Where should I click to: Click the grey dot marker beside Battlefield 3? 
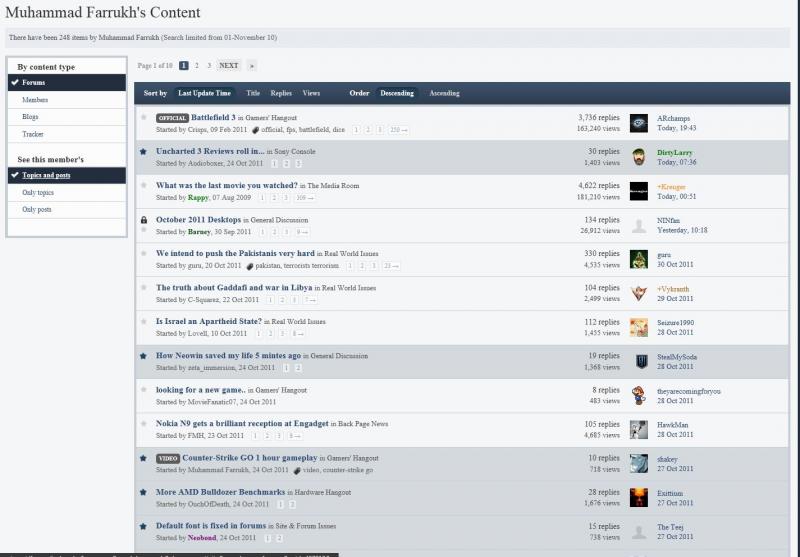pyautogui.click(x=144, y=117)
